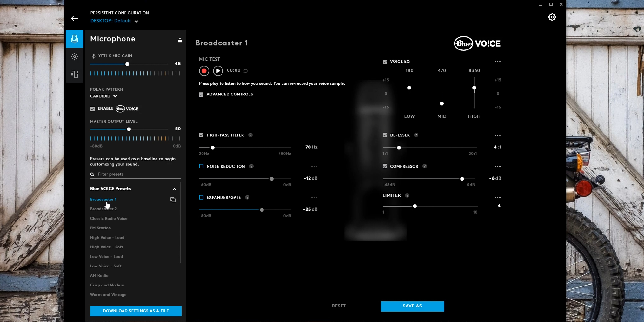Open Compressor three-dot options
Screen dimensions: 644x322
[x=497, y=167]
